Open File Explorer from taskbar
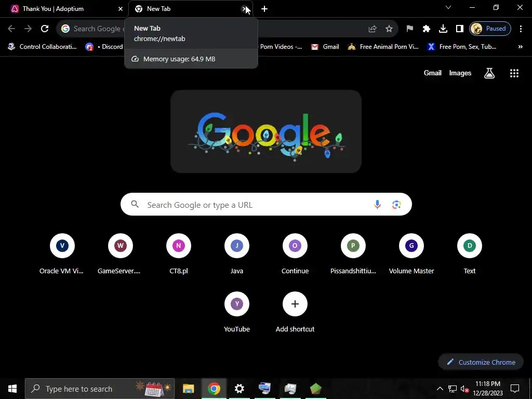Image resolution: width=532 pixels, height=399 pixels. pos(188,389)
